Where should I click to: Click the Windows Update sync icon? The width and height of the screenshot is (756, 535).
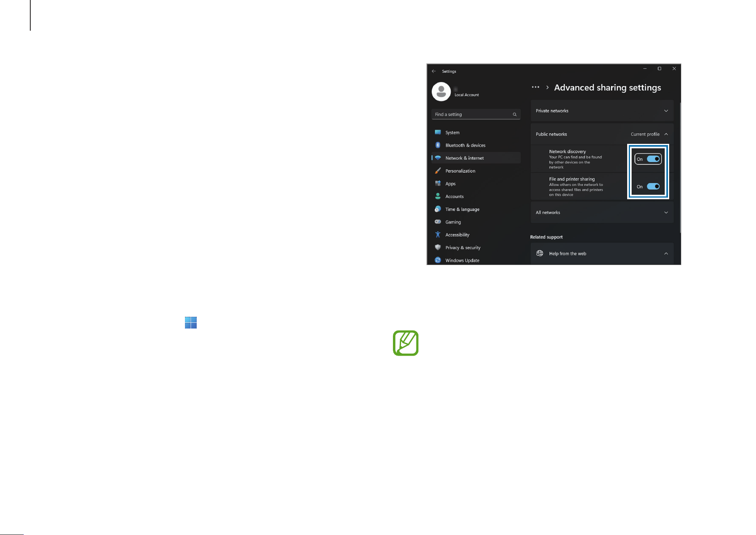point(438,260)
